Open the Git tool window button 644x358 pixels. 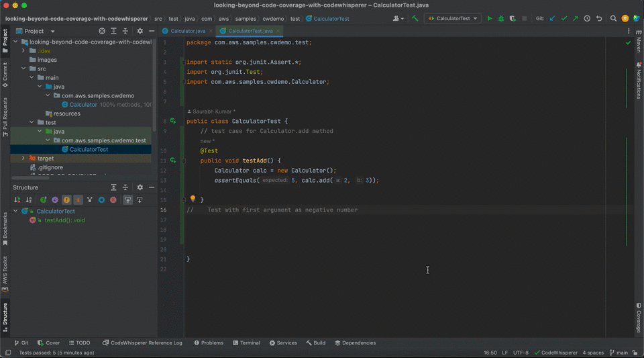[21, 343]
